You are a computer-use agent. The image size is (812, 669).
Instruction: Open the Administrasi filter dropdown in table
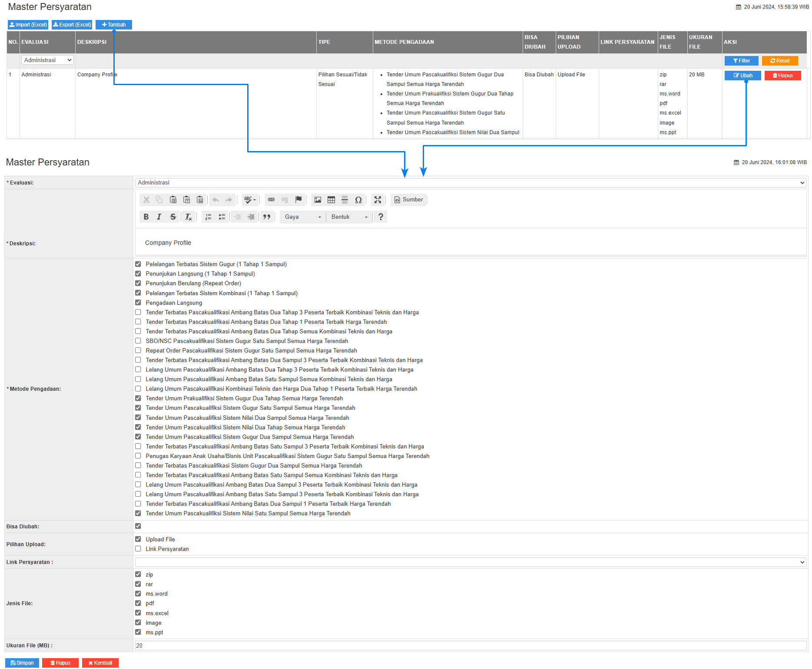pyautogui.click(x=47, y=60)
